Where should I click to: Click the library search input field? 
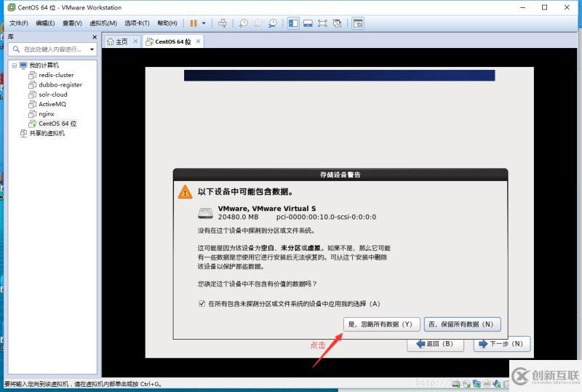50,49
